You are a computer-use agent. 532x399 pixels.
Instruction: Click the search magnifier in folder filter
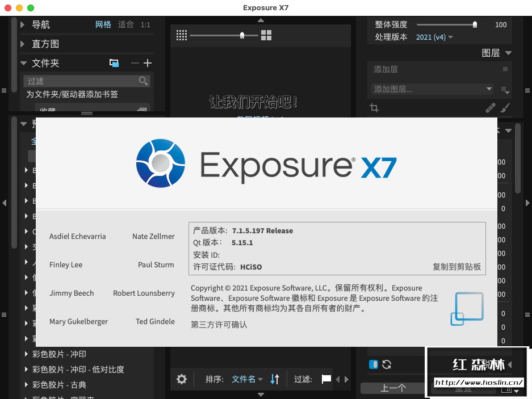tap(143, 81)
